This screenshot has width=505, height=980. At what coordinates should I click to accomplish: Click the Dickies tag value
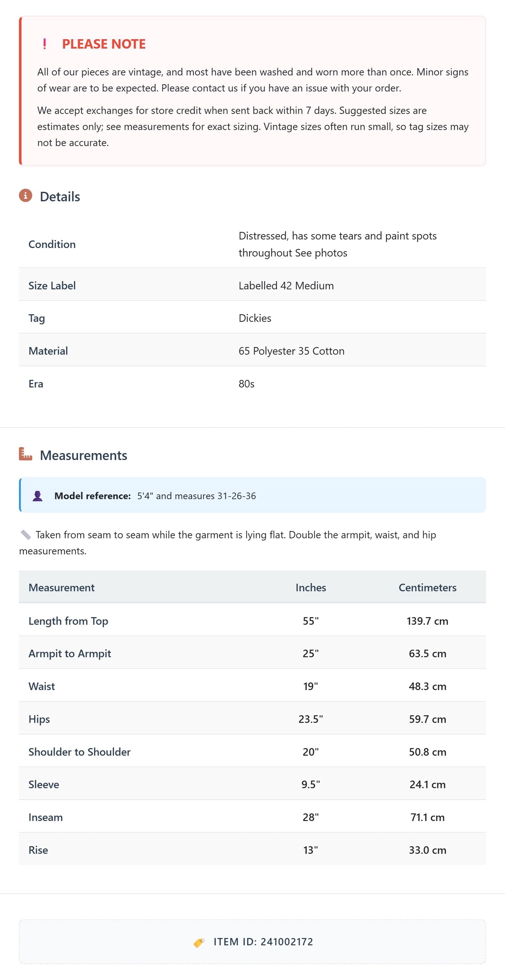click(x=255, y=318)
